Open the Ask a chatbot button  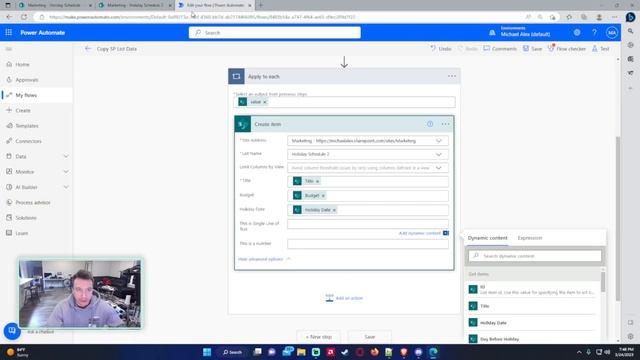coord(12,331)
